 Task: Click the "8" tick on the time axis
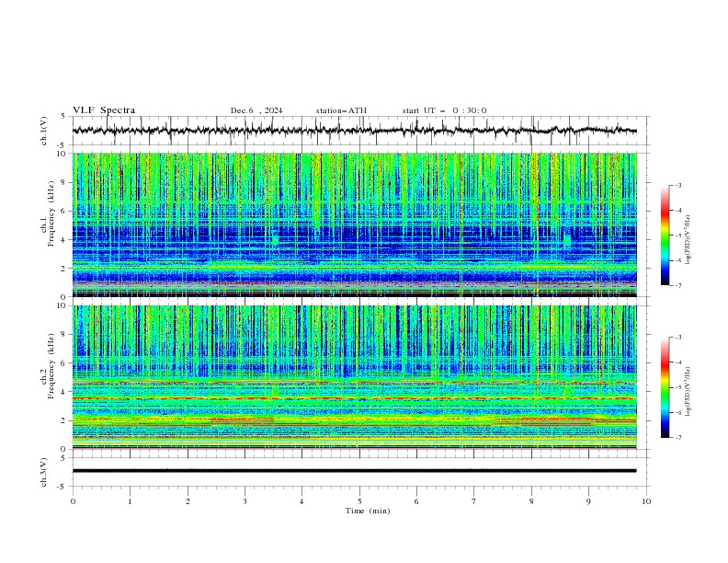click(x=531, y=501)
